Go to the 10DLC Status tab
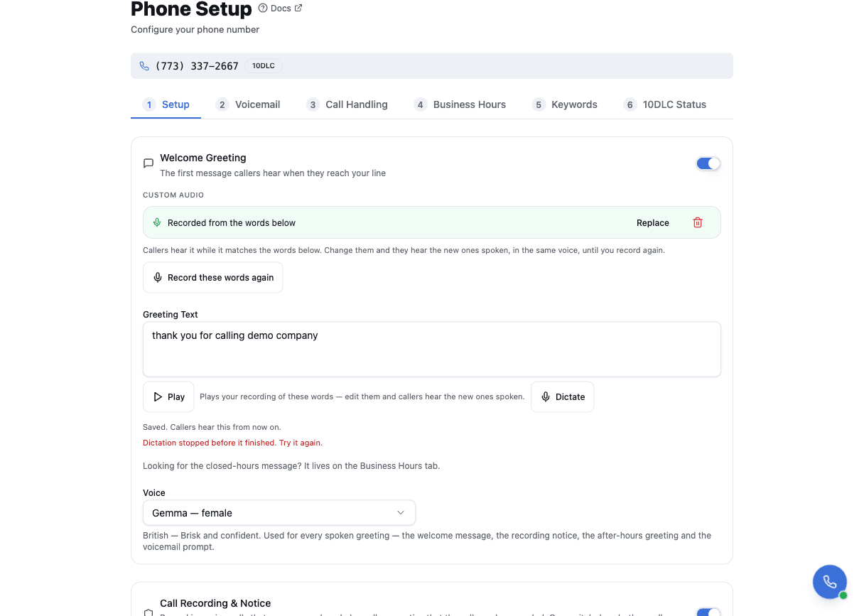The width and height of the screenshot is (864, 616). click(x=665, y=104)
